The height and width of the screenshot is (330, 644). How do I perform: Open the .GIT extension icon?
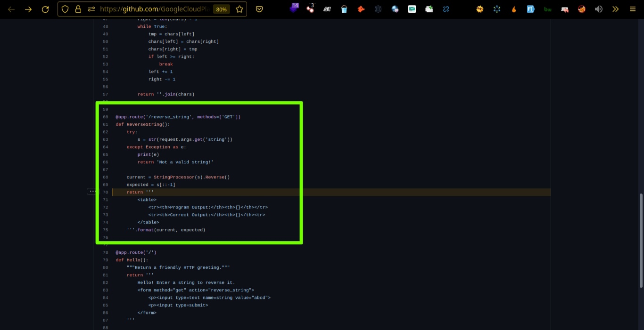[x=327, y=9]
